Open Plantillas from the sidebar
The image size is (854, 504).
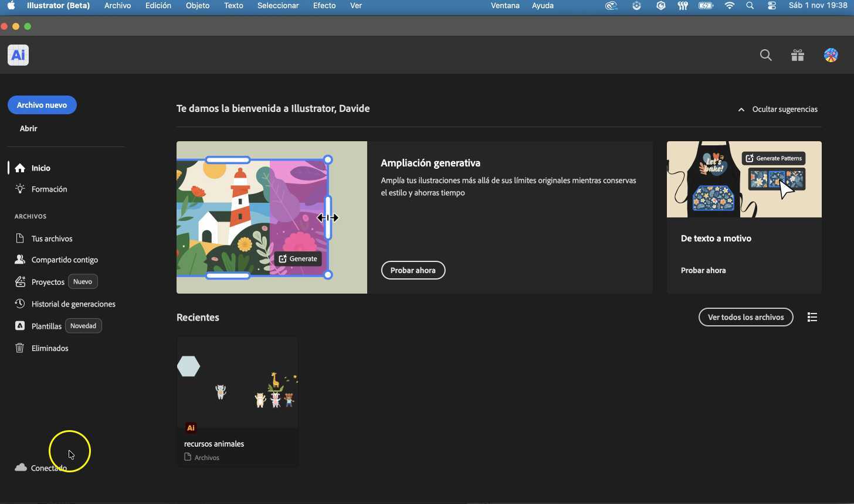click(46, 326)
